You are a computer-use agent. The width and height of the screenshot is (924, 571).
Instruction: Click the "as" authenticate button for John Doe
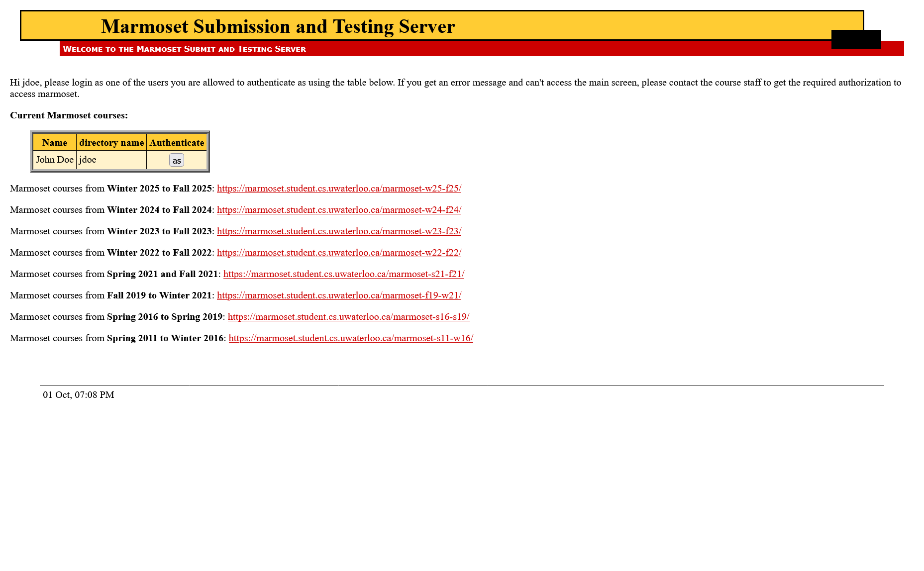pos(177,160)
